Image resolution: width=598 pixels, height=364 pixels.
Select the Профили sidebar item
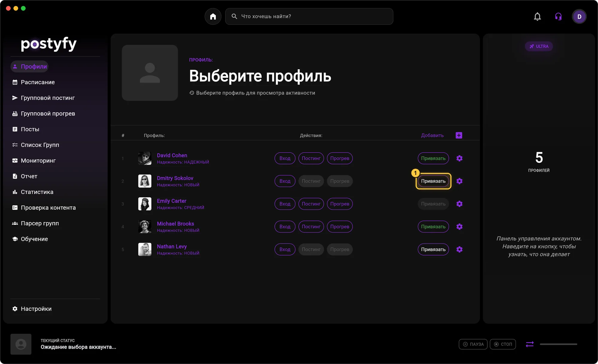click(x=29, y=66)
